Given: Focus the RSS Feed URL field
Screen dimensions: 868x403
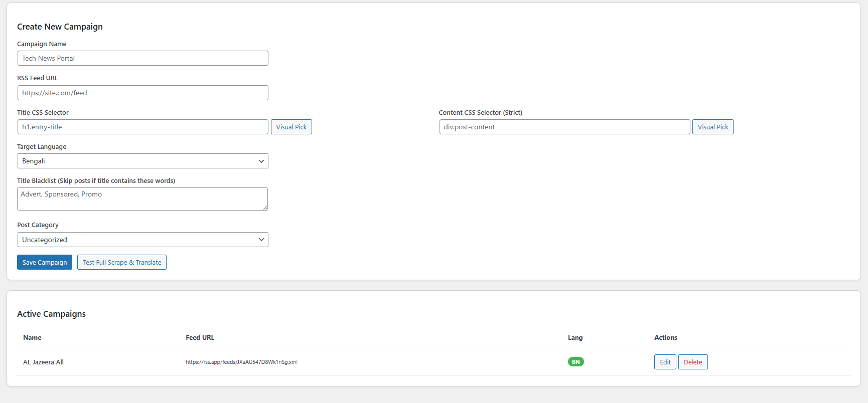Looking at the screenshot, I should pos(142,93).
